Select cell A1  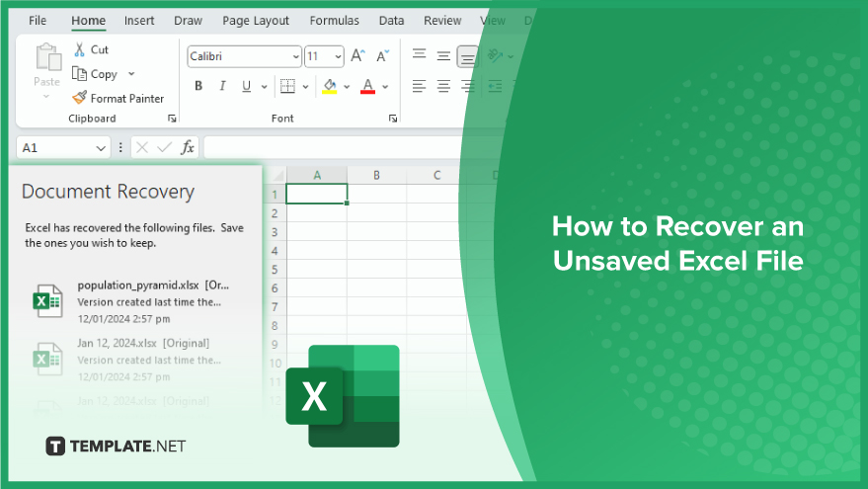coord(317,194)
